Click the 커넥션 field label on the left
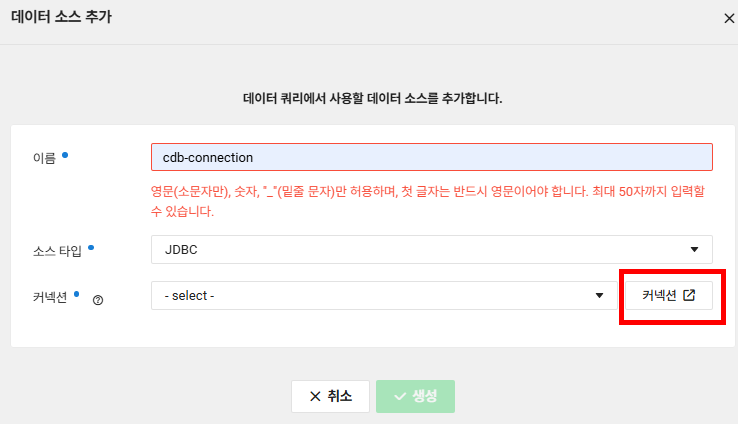738x424 pixels. [x=50, y=297]
